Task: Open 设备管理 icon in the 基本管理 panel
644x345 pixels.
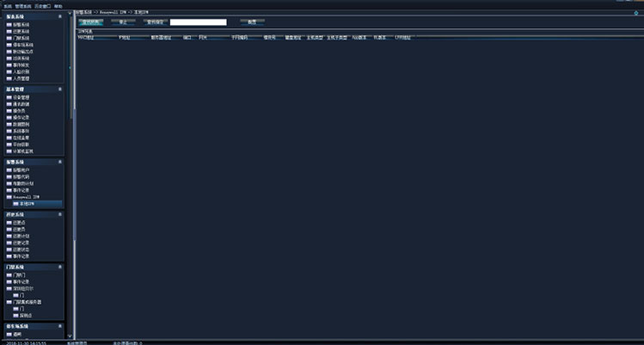Action: point(9,97)
